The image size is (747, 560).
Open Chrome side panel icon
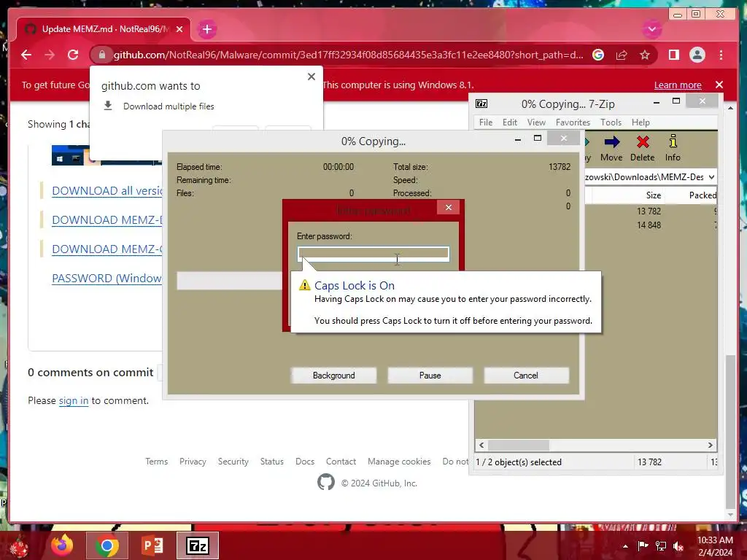coord(673,55)
